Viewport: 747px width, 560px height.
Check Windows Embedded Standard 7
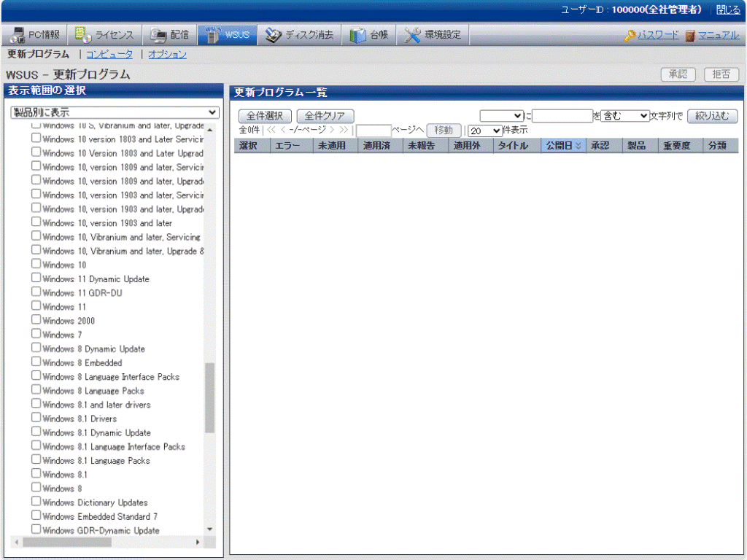point(36,516)
